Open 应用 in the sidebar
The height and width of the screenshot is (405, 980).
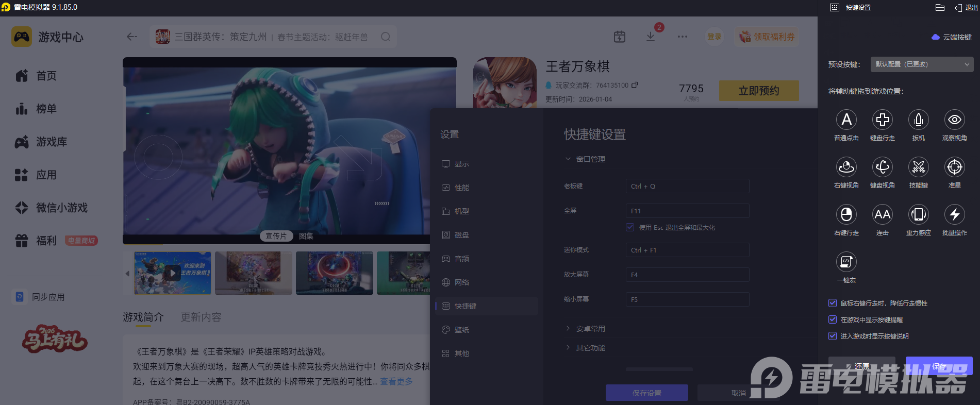[x=36, y=175]
